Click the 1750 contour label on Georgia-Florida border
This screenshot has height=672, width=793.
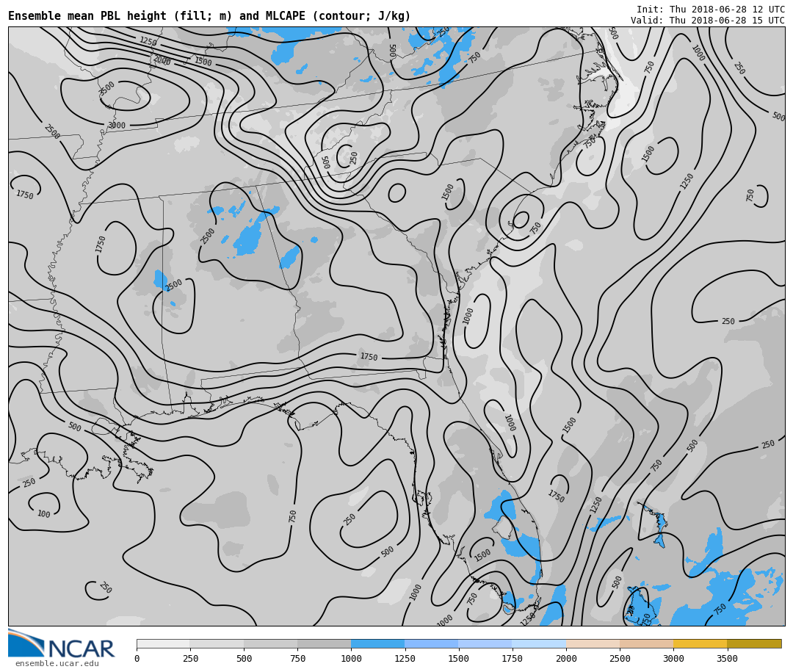(369, 357)
